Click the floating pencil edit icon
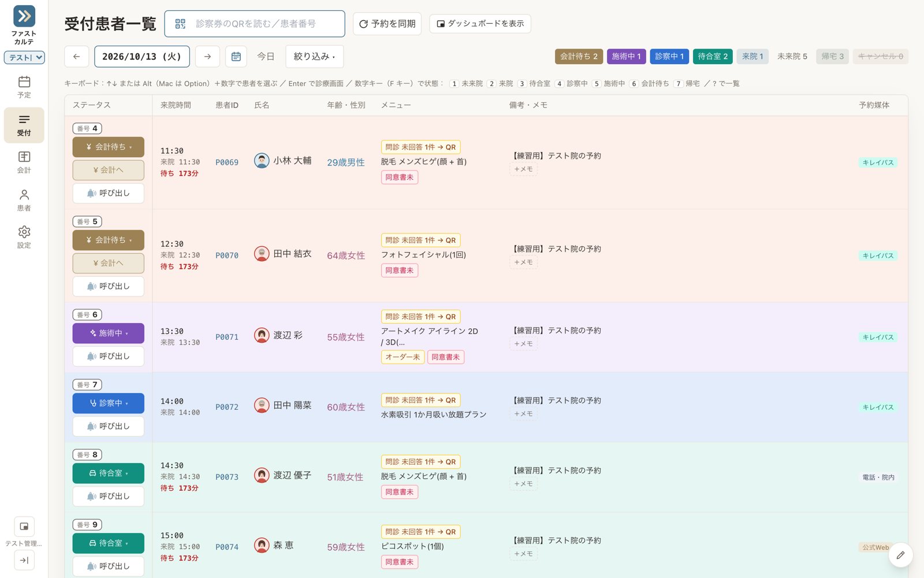924x578 pixels. coord(900,555)
